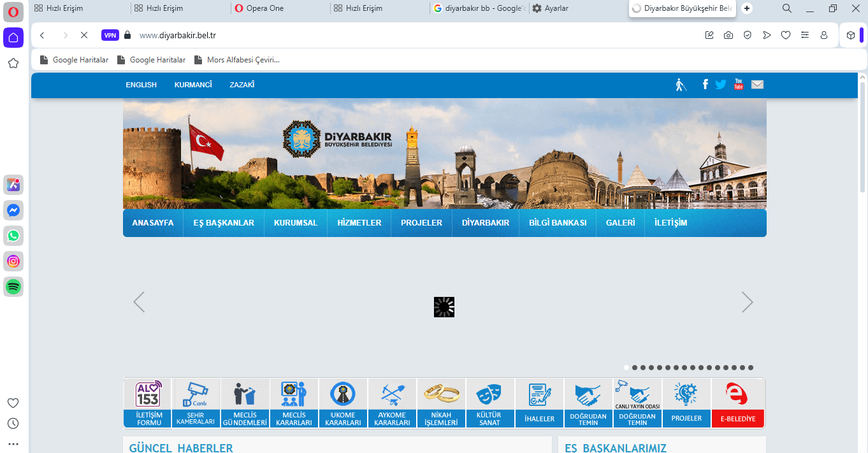Viewport: 868px width, 453px height.
Task: Select the last slider pagination dot
Action: coord(751,368)
